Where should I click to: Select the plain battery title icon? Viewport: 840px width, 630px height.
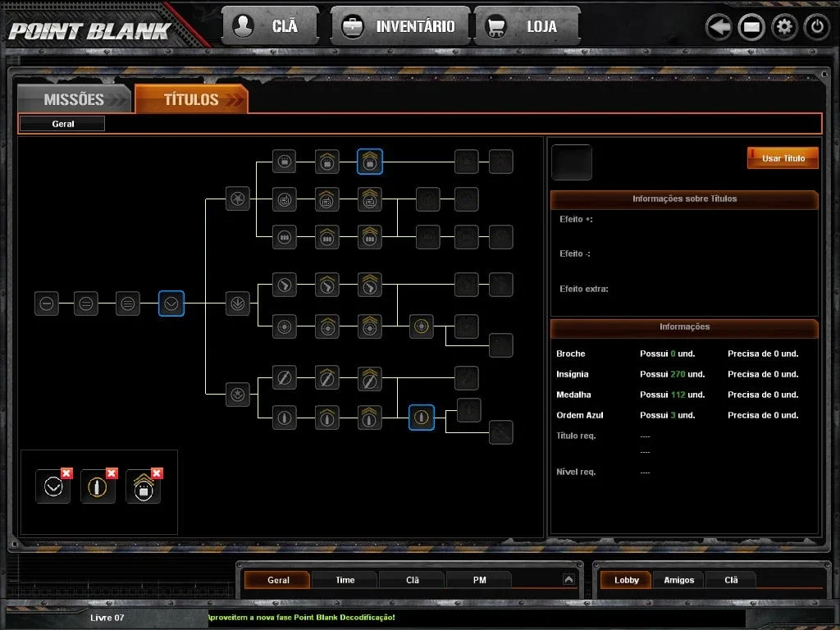(x=285, y=162)
